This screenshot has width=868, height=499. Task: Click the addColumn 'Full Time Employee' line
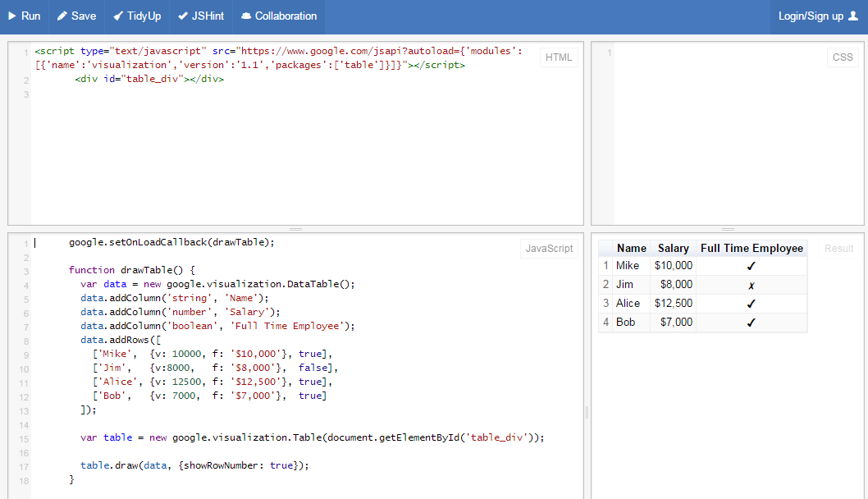tap(217, 326)
